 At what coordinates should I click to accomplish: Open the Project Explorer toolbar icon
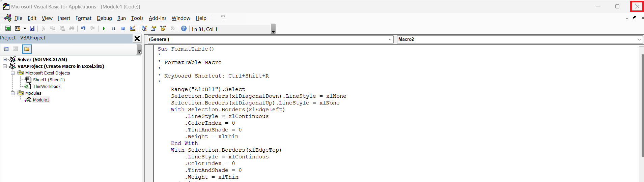[x=144, y=29]
